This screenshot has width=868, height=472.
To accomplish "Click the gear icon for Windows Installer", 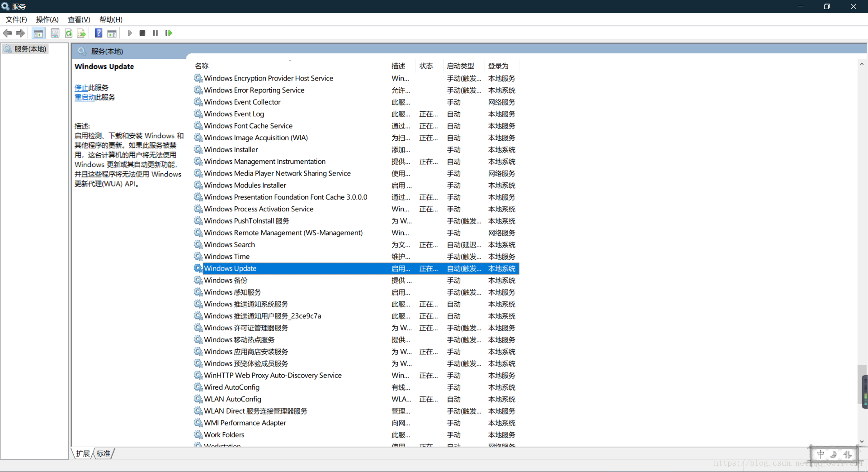I will point(198,149).
